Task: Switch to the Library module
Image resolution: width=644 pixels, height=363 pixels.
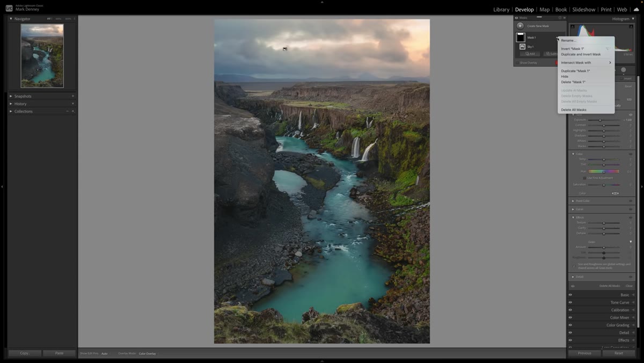Action: pos(501,9)
